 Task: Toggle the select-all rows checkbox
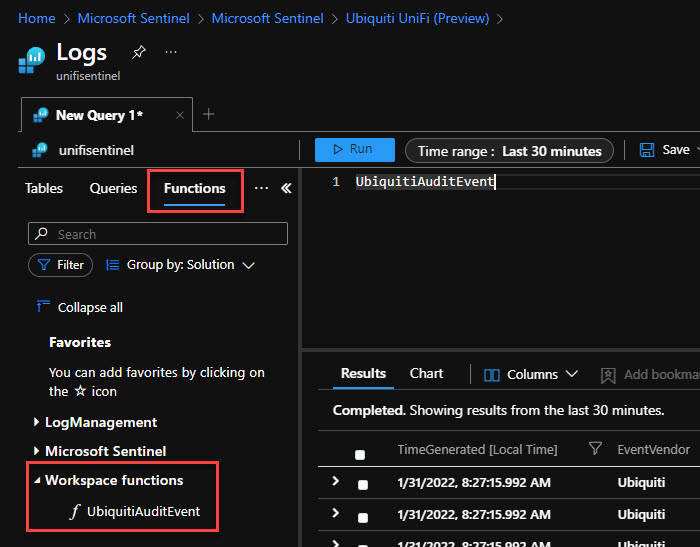360,455
